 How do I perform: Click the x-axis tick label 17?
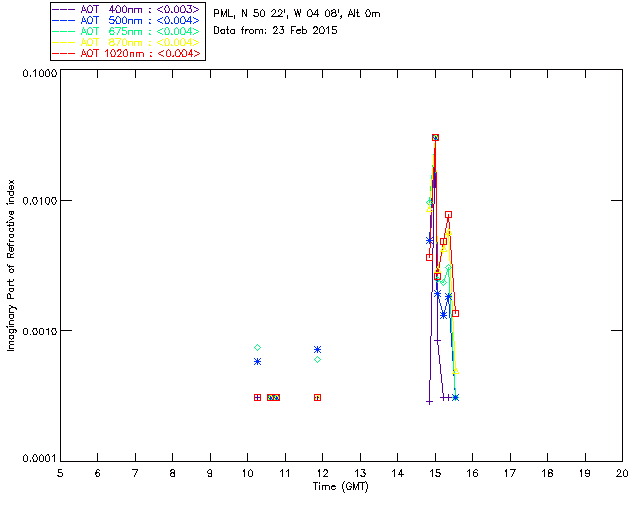click(x=510, y=474)
